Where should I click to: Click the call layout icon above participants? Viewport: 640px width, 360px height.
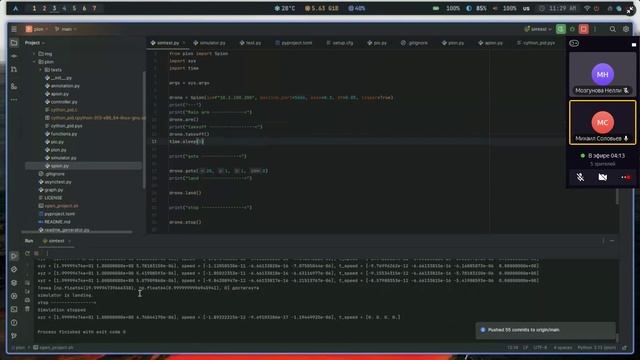(574, 43)
